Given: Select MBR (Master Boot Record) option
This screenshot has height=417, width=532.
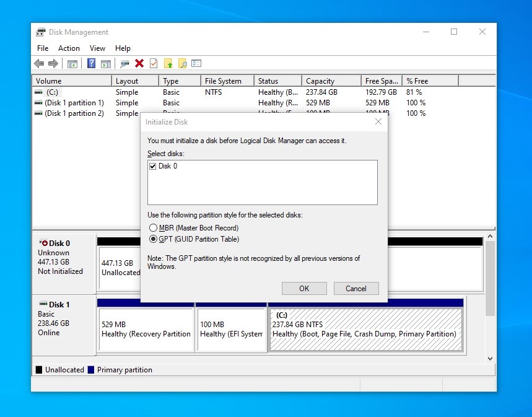Looking at the screenshot, I should pos(154,228).
